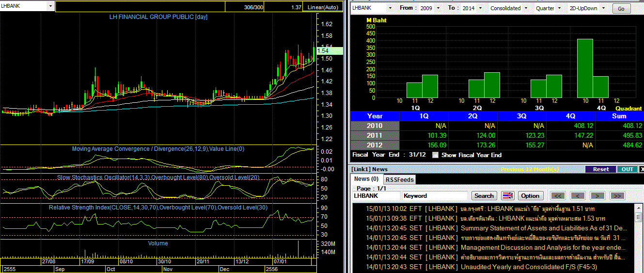
Task: Click the Year column header
Action: click(375, 116)
